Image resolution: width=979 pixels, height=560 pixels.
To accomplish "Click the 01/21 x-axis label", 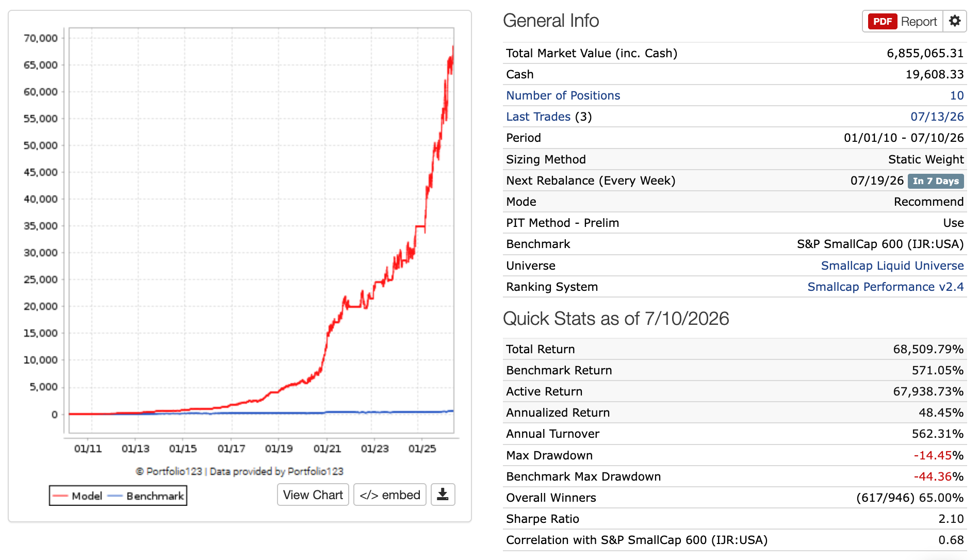I will (327, 449).
